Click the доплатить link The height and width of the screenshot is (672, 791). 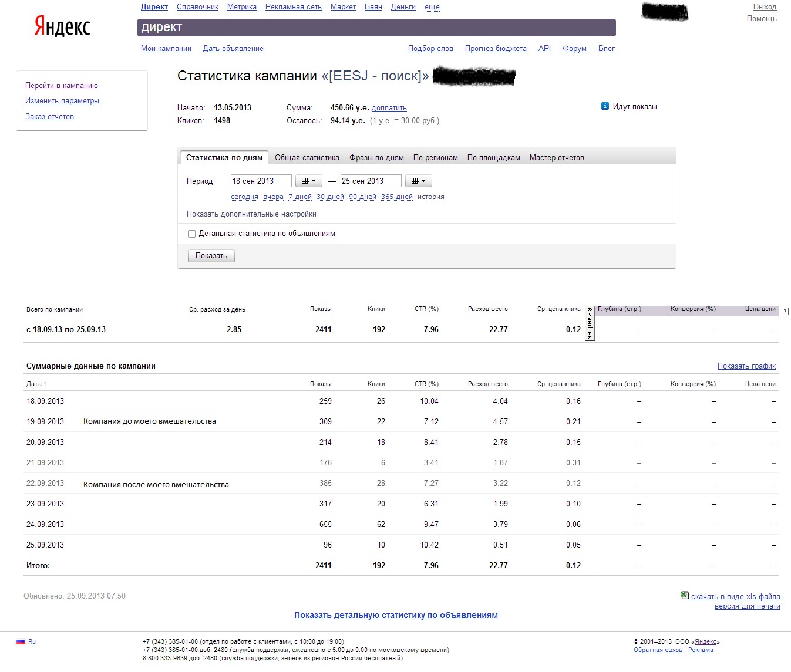[389, 108]
